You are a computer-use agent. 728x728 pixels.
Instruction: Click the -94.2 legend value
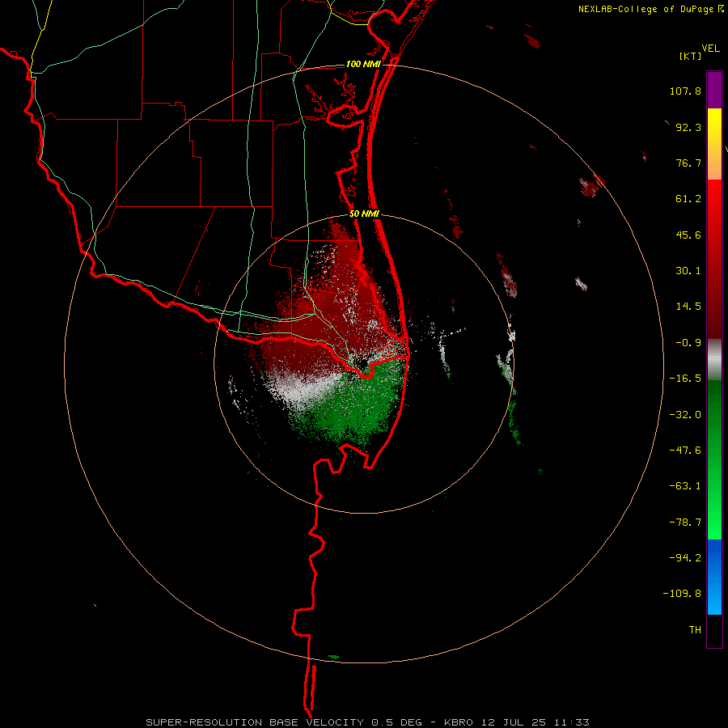pyautogui.click(x=685, y=558)
